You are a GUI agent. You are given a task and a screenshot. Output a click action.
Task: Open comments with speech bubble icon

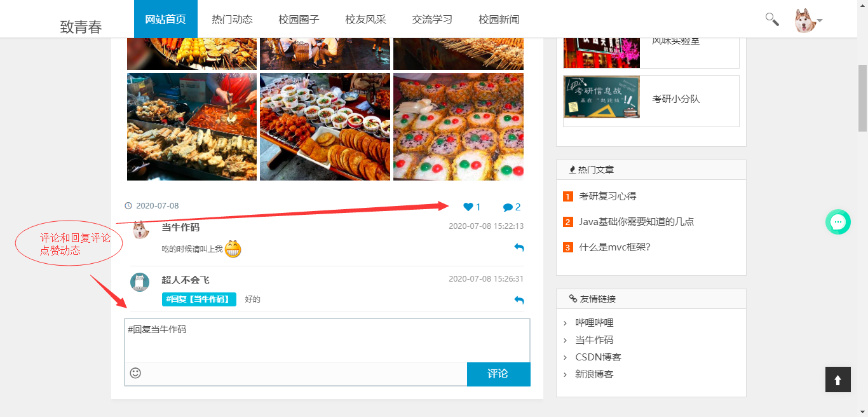click(508, 207)
